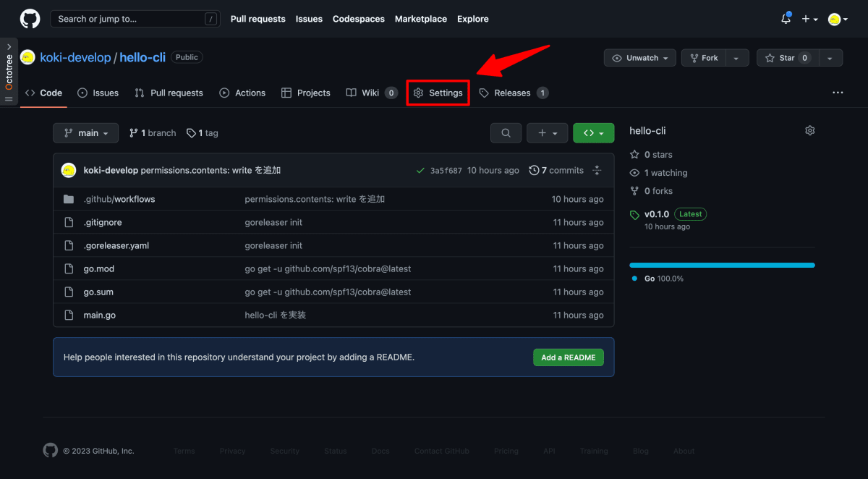868x479 pixels.
Task: Open the file finder search icon
Action: pos(506,132)
